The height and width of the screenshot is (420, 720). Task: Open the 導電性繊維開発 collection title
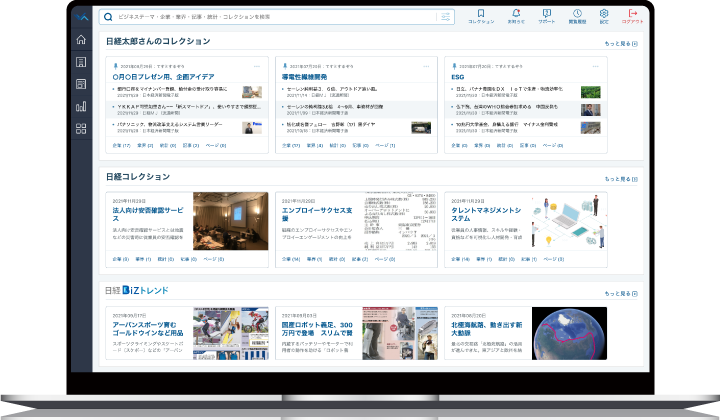click(304, 77)
